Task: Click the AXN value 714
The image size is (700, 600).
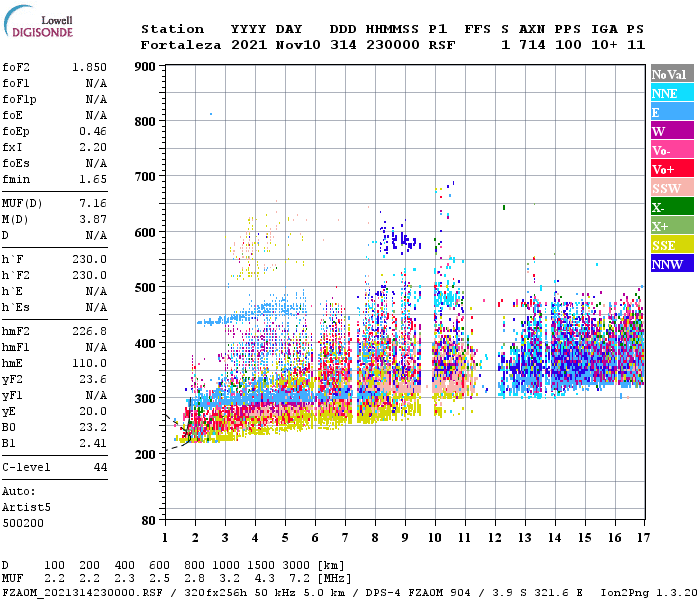Action: coord(532,45)
